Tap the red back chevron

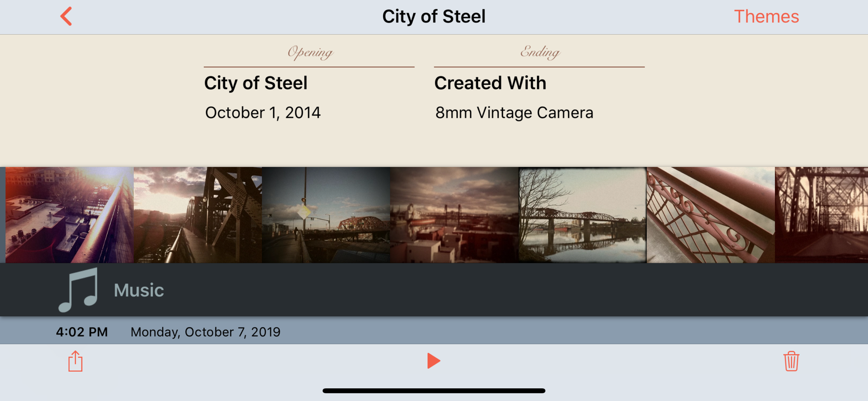pyautogui.click(x=66, y=17)
